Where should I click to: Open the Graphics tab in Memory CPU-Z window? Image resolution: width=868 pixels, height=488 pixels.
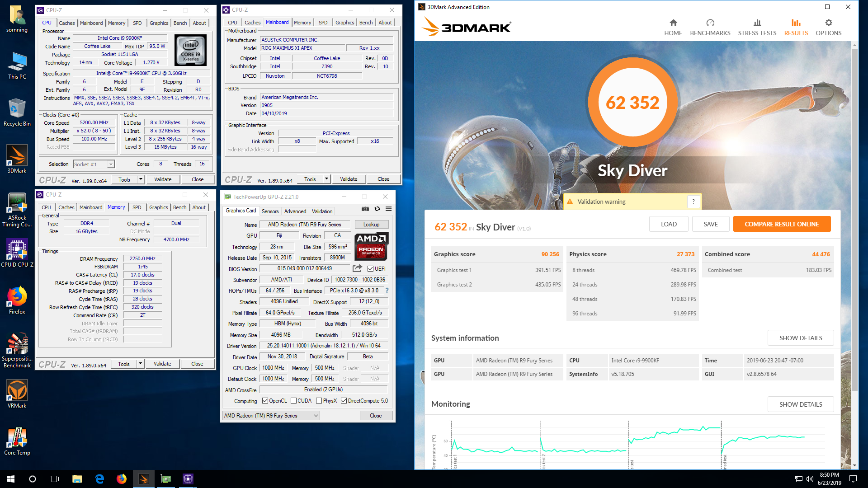coord(158,207)
